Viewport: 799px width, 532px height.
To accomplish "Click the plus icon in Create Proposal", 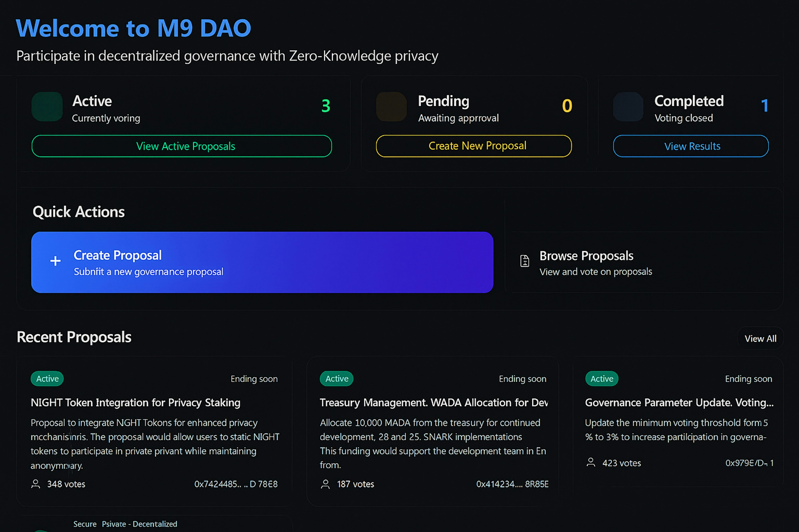I will [55, 261].
